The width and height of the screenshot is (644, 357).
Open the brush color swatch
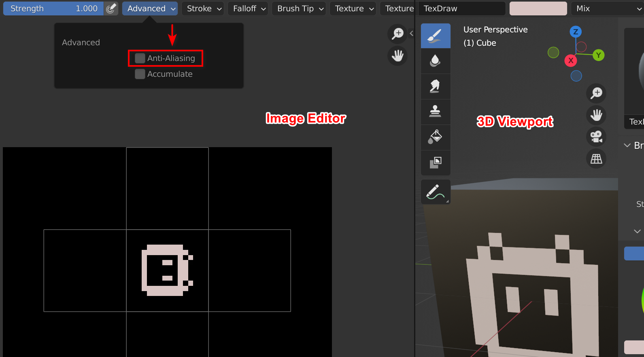[538, 8]
